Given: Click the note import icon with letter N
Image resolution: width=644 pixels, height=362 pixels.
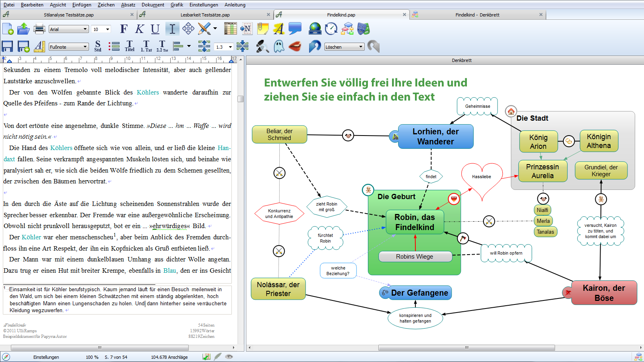Looking at the screenshot, I should 246,29.
